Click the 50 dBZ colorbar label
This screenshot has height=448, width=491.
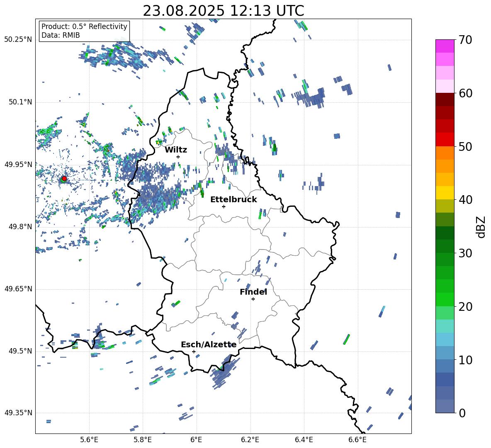click(x=465, y=147)
